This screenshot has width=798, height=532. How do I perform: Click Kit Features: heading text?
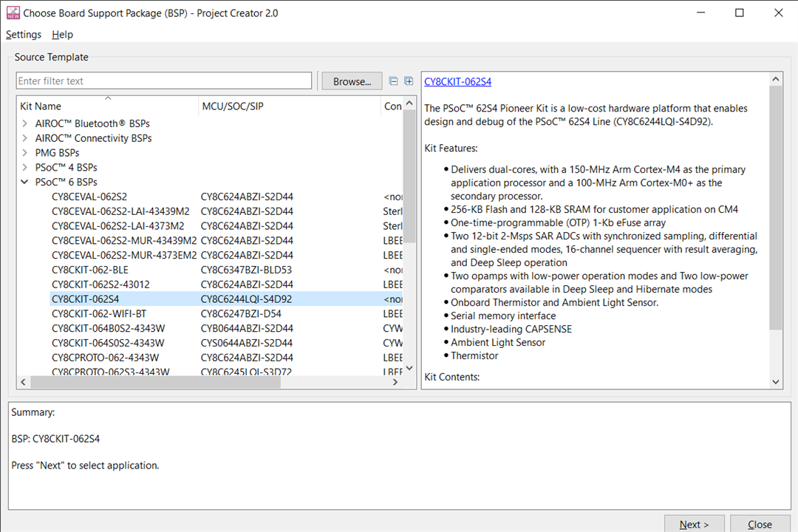(451, 148)
